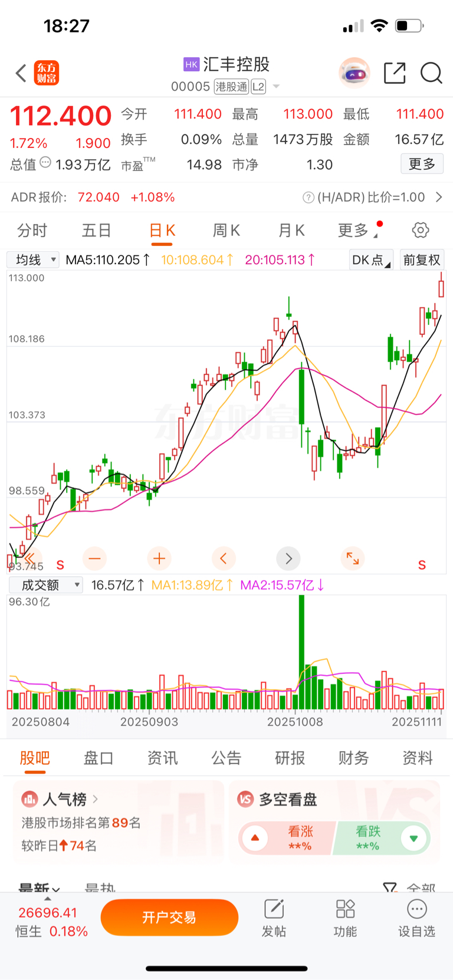Tap the 开户交易 button

pos(169,917)
